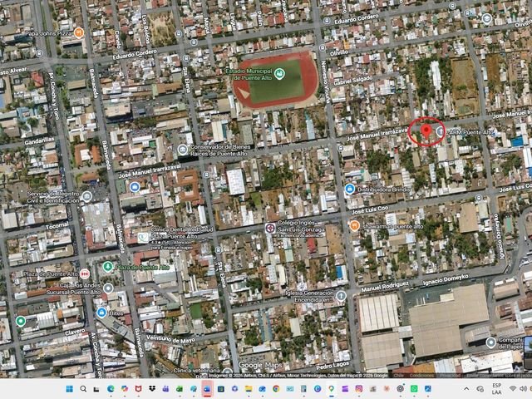
Task: Switch input language ESP LAA indicator
Action: [x=497, y=389]
